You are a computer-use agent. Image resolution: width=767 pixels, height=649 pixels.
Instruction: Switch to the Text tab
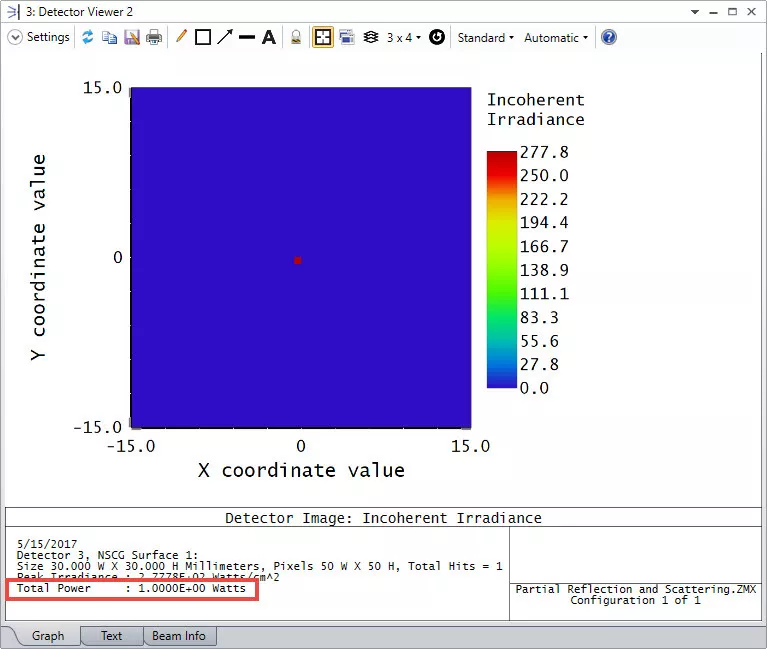pyautogui.click(x=111, y=635)
